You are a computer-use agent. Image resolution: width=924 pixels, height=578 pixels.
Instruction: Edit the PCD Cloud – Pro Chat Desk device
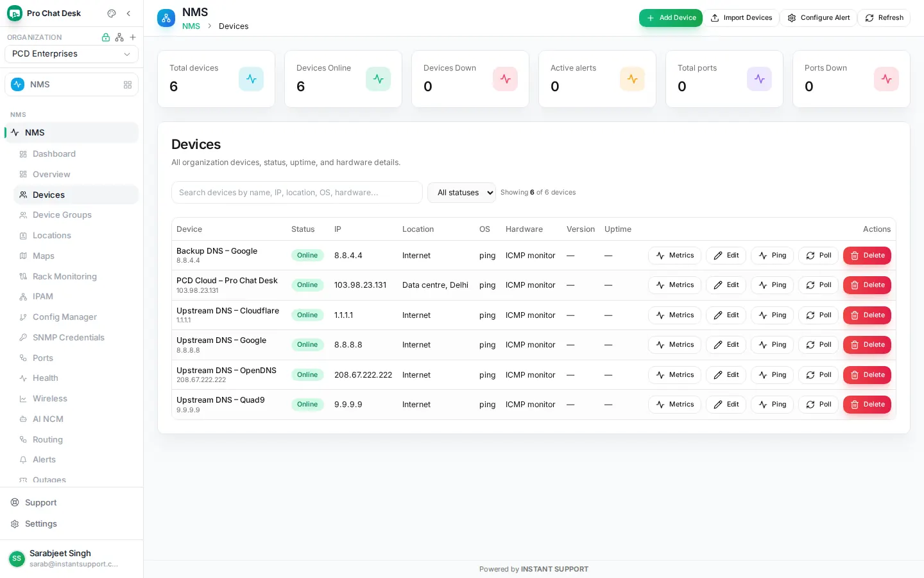(x=726, y=285)
